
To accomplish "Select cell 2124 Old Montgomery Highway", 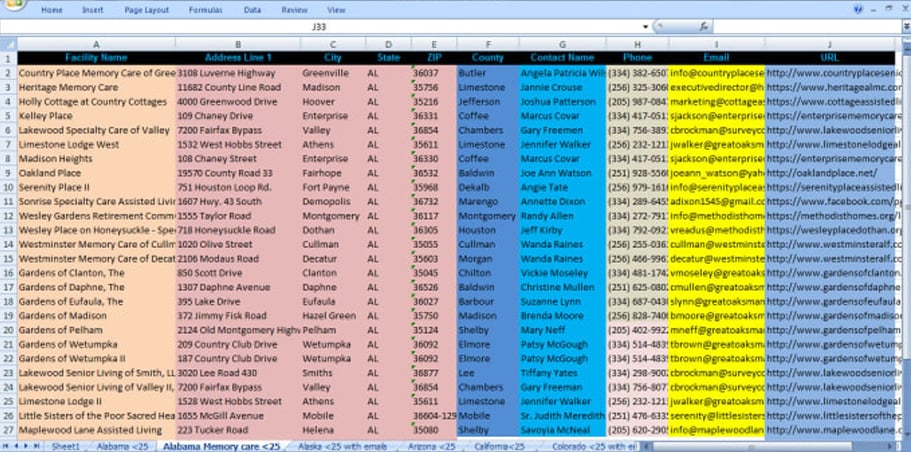I will click(x=238, y=330).
